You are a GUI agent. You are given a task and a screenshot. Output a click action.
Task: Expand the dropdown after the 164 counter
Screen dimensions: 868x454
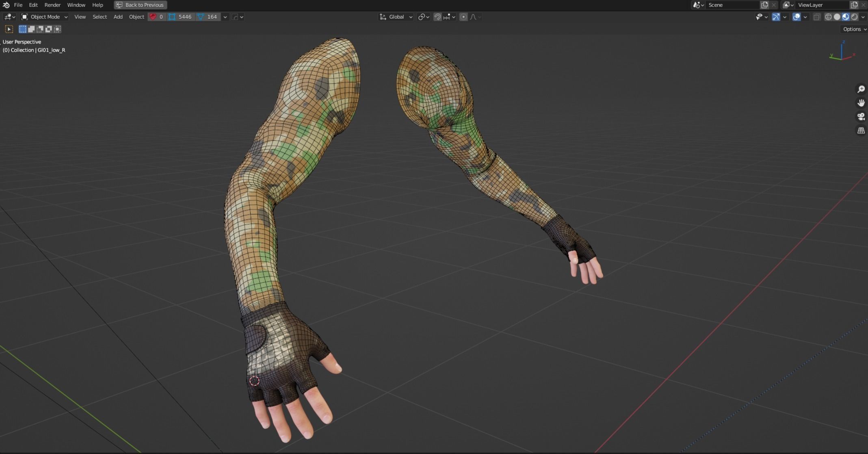pos(225,17)
